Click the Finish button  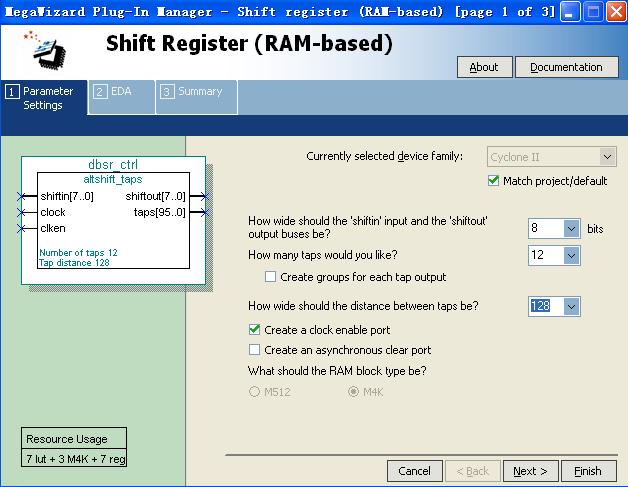588,471
